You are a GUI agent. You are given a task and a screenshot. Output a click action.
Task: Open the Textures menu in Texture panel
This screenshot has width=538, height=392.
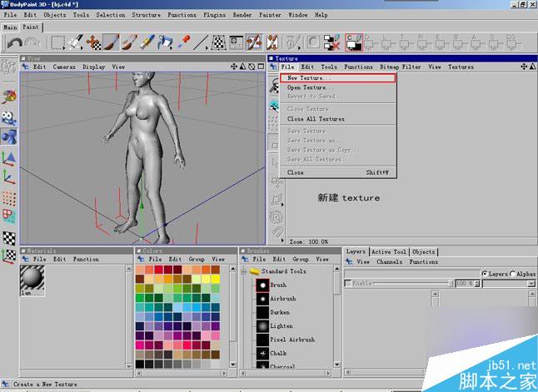[x=461, y=67]
